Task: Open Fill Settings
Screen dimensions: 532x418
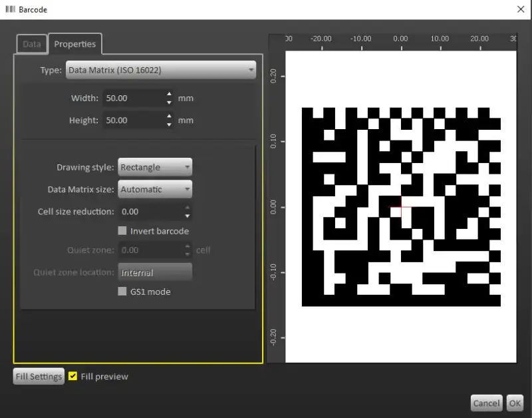Action: pyautogui.click(x=39, y=376)
